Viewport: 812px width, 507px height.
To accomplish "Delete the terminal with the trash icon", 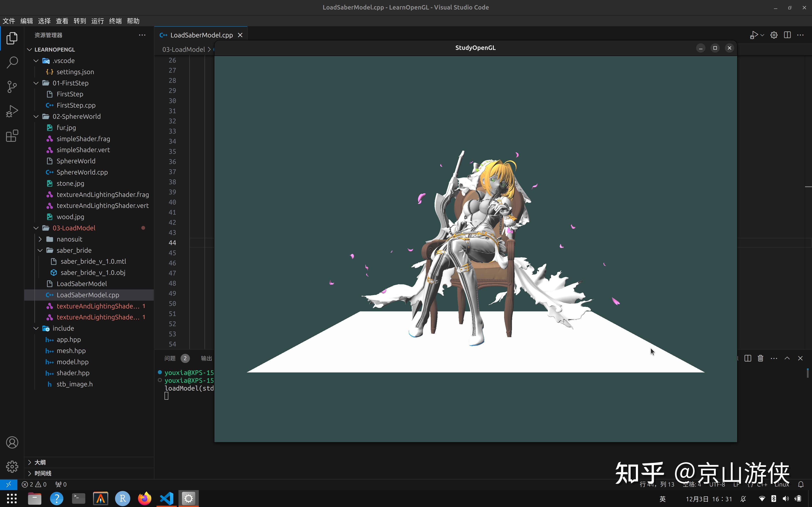I will (760, 358).
